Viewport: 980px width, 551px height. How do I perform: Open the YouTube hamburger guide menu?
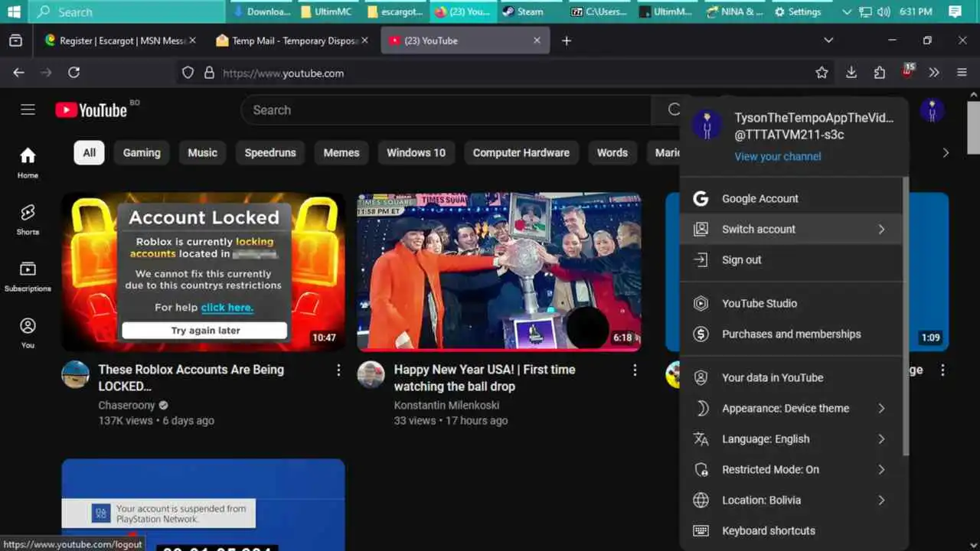point(28,109)
